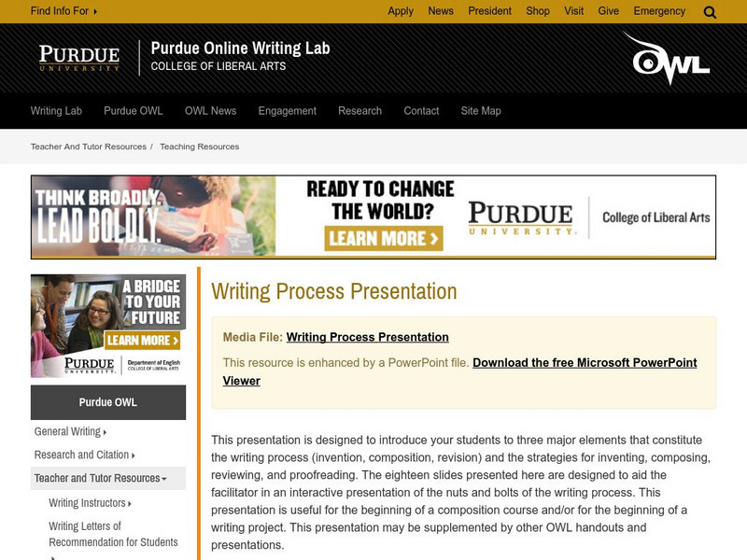Expand General Writing in sidebar
Image resolution: width=747 pixels, height=560 pixels.
pos(71,431)
